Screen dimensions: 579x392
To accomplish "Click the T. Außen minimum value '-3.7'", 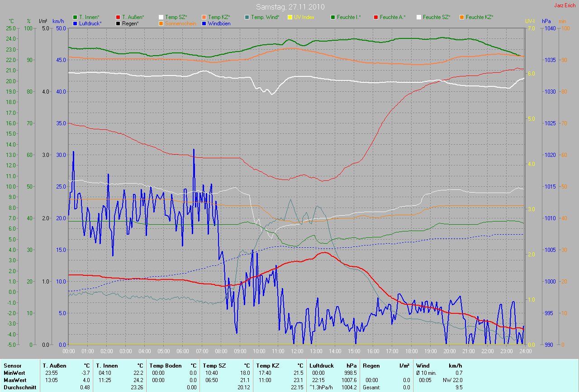I will [x=85, y=373].
